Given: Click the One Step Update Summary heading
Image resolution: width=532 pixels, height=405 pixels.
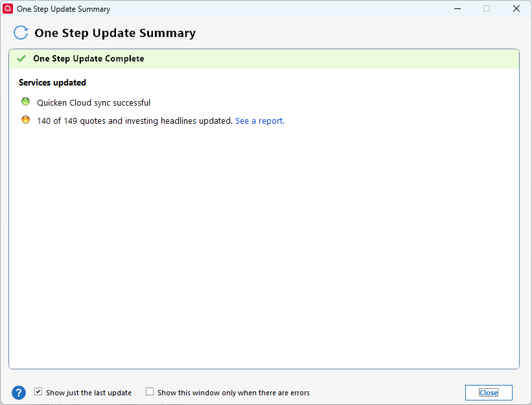Looking at the screenshot, I should click(115, 33).
